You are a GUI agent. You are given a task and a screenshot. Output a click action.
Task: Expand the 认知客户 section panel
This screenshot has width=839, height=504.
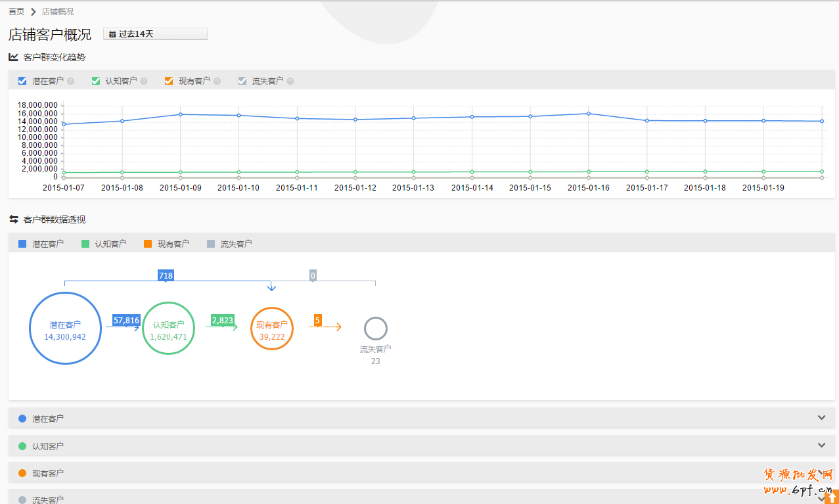pos(821,446)
